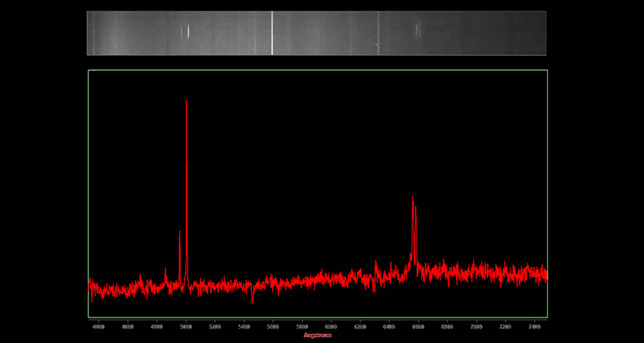Click the 6600 wavelength axis label
The image size is (644, 343).
[418, 327]
